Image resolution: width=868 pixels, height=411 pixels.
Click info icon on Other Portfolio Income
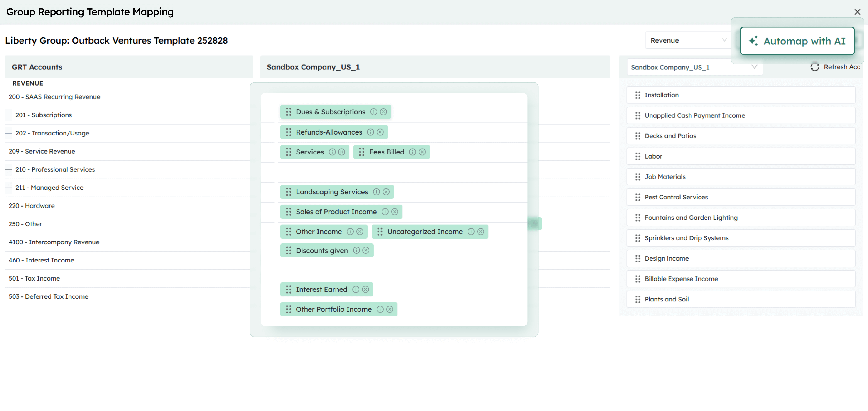point(380,309)
